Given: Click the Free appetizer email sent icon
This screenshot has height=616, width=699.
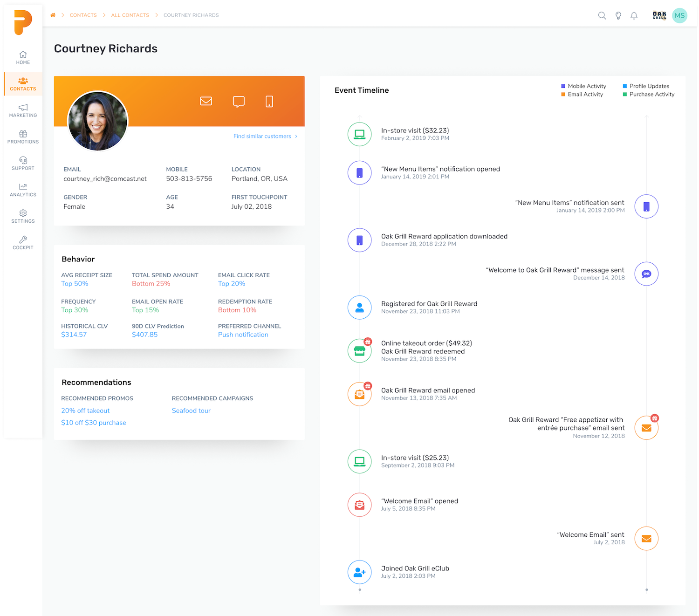Looking at the screenshot, I should [x=647, y=428].
